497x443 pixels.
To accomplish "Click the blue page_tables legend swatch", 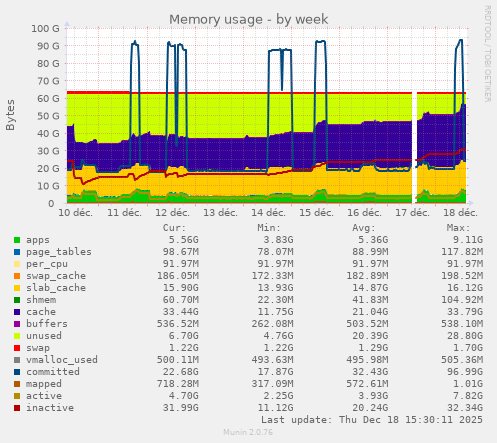I will (x=17, y=252).
